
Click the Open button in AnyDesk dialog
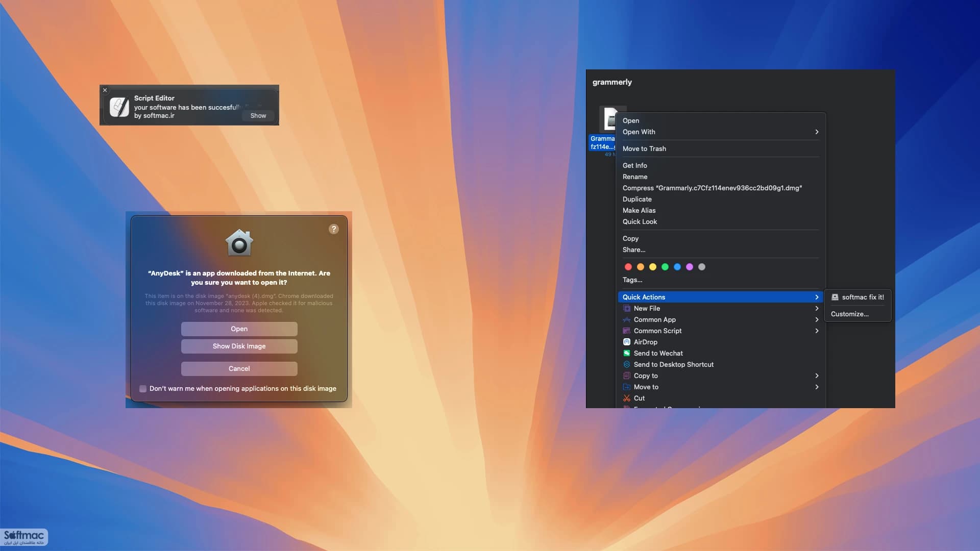(239, 329)
